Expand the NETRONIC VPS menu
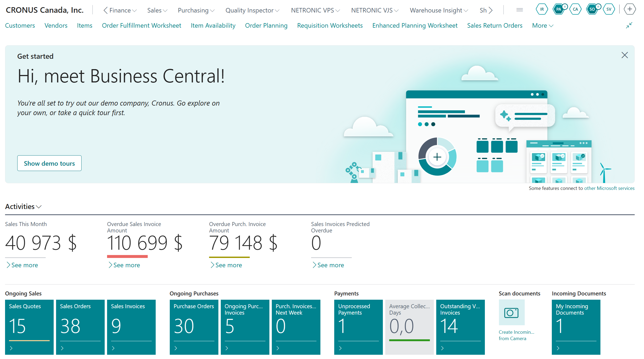Screen dimensions: 644x359 [315, 10]
